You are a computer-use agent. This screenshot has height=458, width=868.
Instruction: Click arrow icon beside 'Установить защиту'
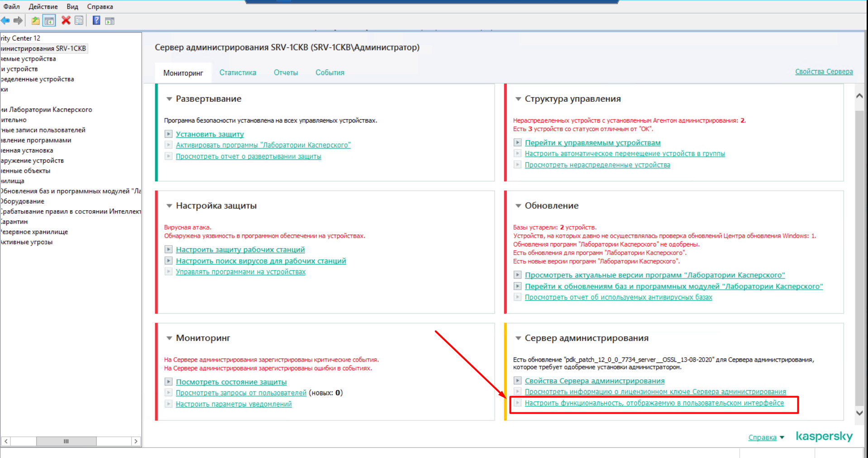pos(168,134)
